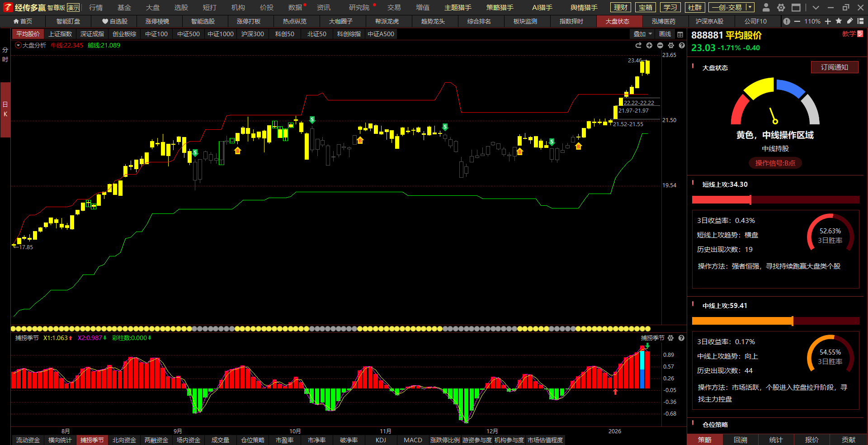Screen dimensions: 868x445
Task: Click the exclamation info icon
Action: 787,21
